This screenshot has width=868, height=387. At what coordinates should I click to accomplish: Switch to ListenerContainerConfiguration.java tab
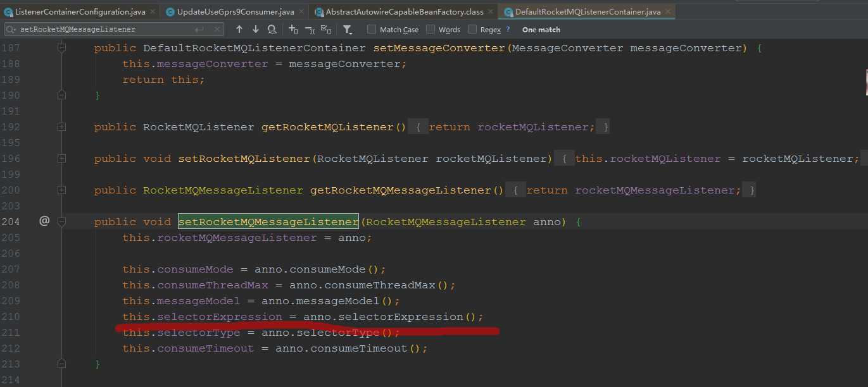79,11
